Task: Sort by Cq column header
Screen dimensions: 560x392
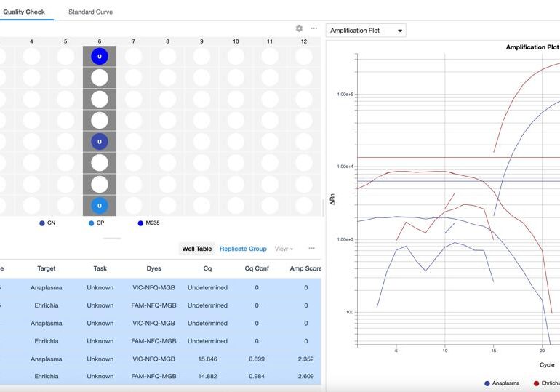Action: pyautogui.click(x=207, y=268)
